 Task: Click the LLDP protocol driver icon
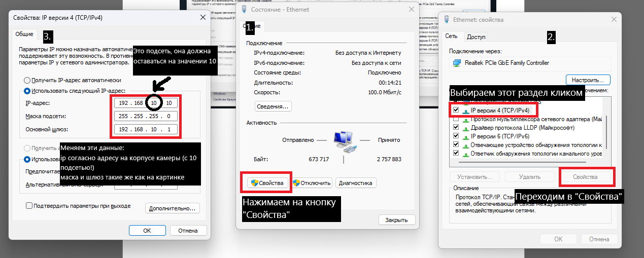[465, 128]
